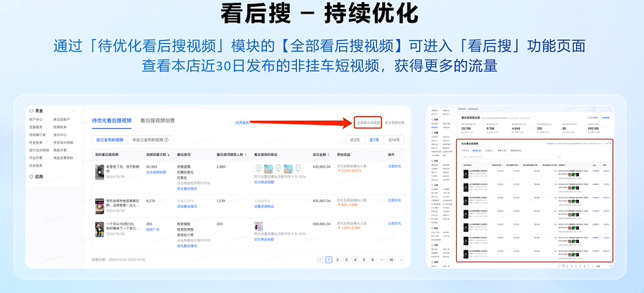Image resolution: width=644 pixels, height=293 pixels.
Task: Click the 资金 section icon in sidebar
Action: 32,110
